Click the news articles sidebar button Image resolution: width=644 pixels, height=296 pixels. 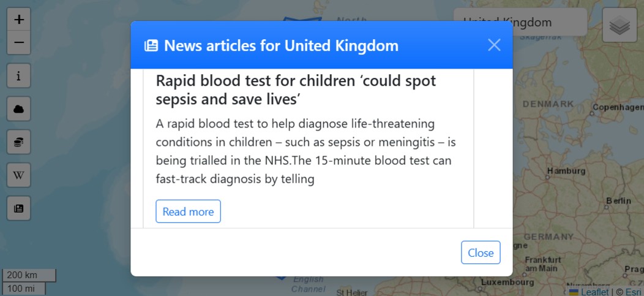19,208
